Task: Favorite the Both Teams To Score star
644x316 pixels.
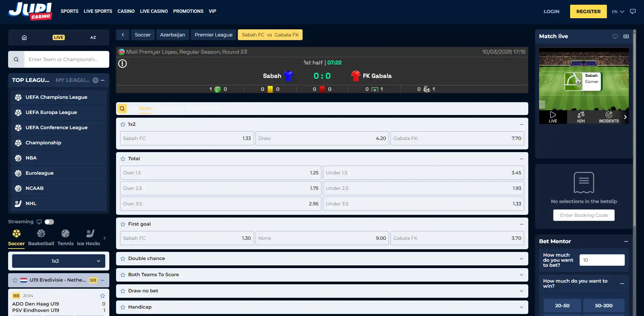Action: 123,275
